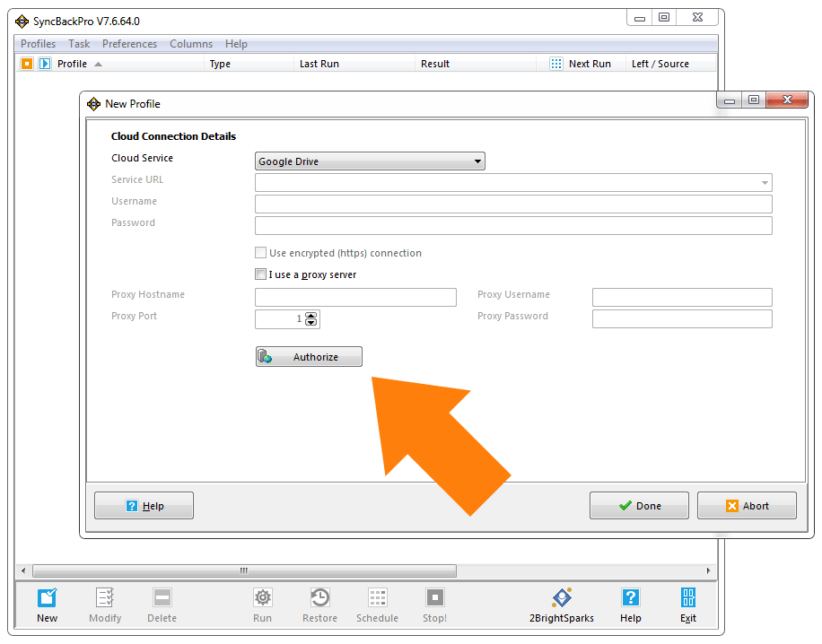Expand the Service URL dropdown arrow
Viewport: 822px width, 644px height.
[765, 183]
